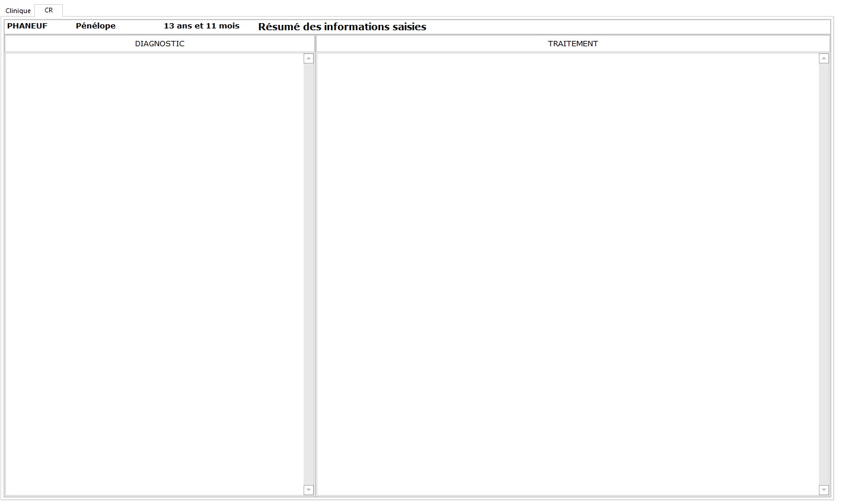The height and width of the screenshot is (504, 842).
Task: Click the TRAITEMENT column header
Action: [573, 43]
